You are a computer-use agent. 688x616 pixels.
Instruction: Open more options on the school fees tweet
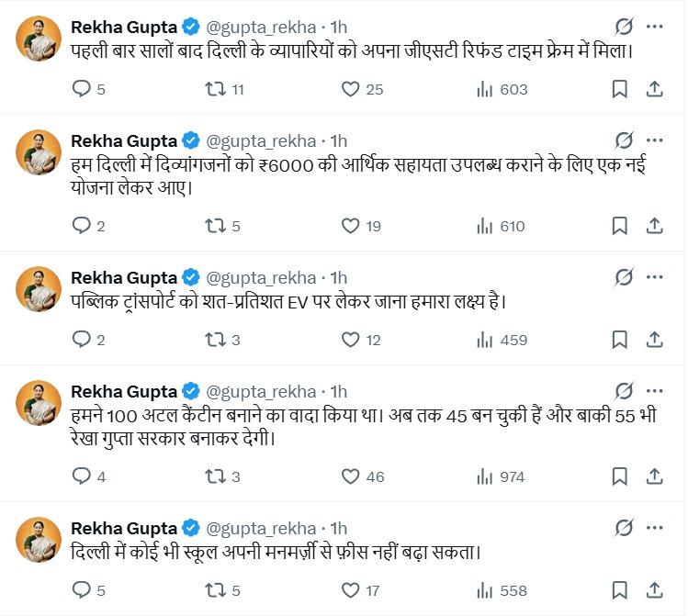pos(655,528)
